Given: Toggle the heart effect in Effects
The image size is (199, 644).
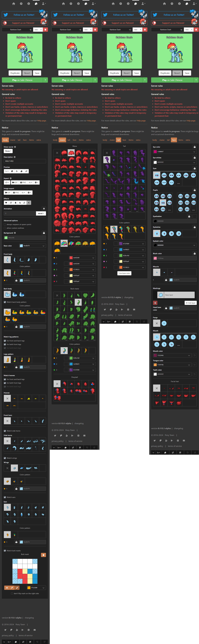Looking at the screenshot, I should point(6,203).
